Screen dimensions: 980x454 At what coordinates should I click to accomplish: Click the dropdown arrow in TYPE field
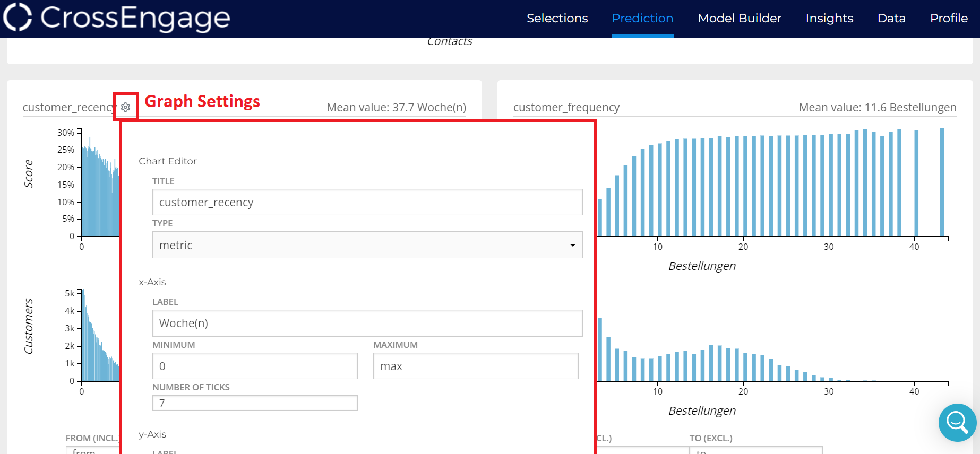click(572, 245)
